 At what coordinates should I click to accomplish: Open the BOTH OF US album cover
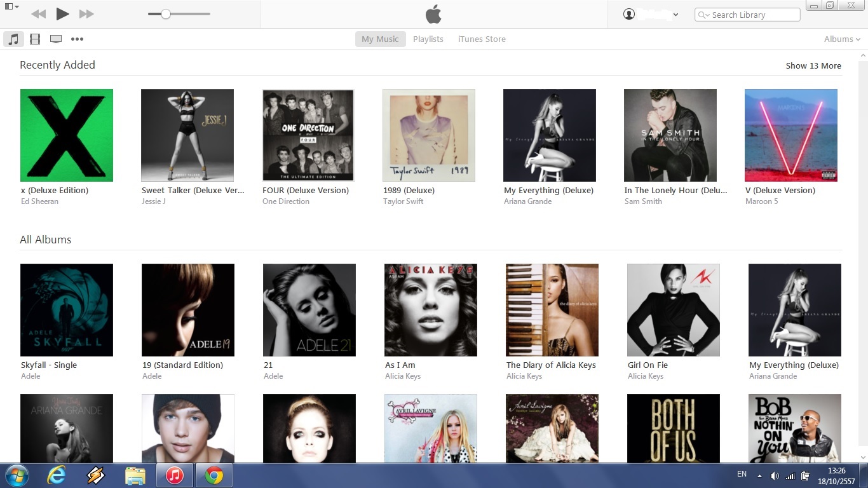pyautogui.click(x=674, y=428)
